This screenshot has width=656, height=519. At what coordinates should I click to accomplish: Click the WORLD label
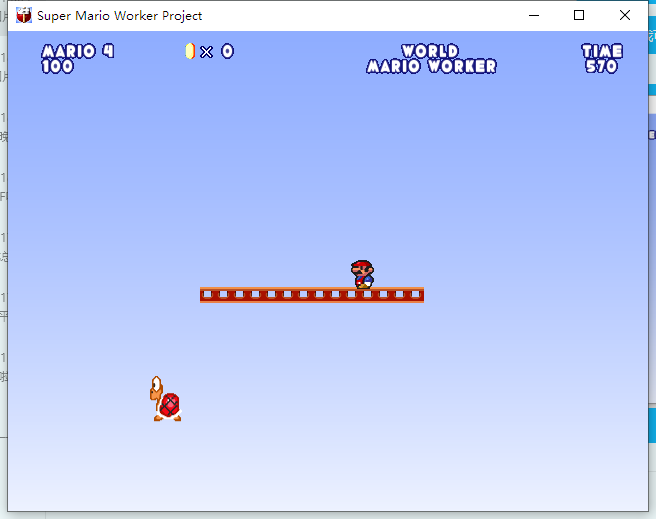(430, 51)
